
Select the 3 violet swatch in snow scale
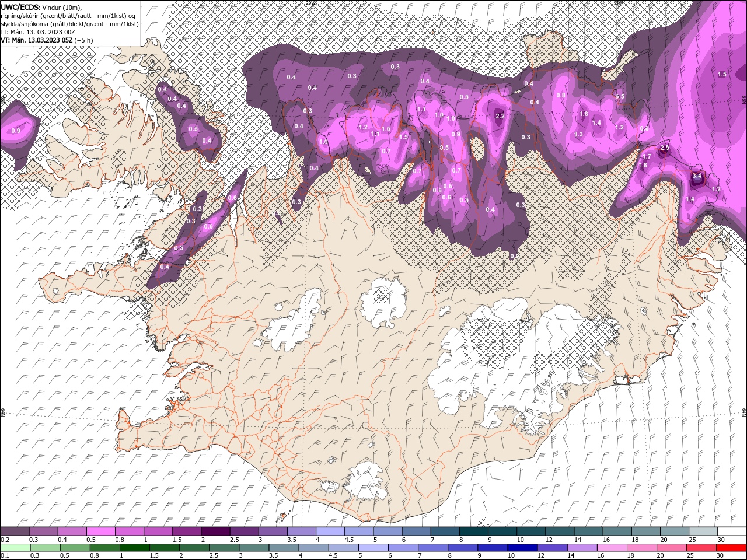[273, 531]
